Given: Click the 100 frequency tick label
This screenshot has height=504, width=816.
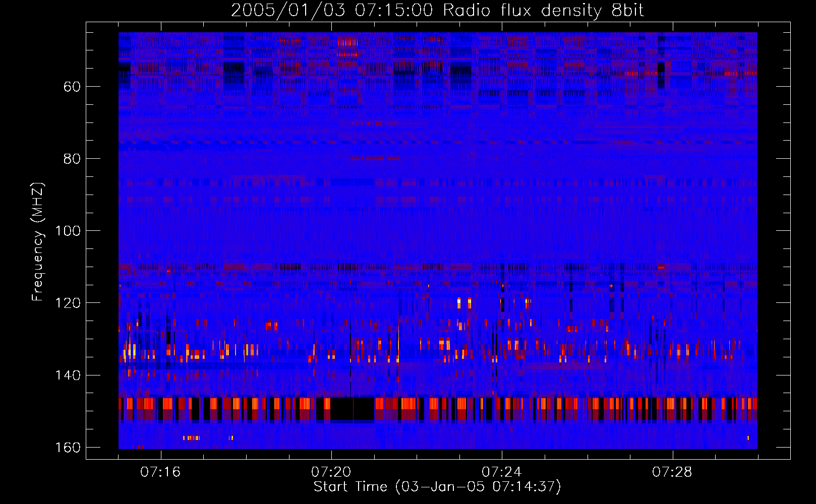Looking at the screenshot, I should point(68,231).
